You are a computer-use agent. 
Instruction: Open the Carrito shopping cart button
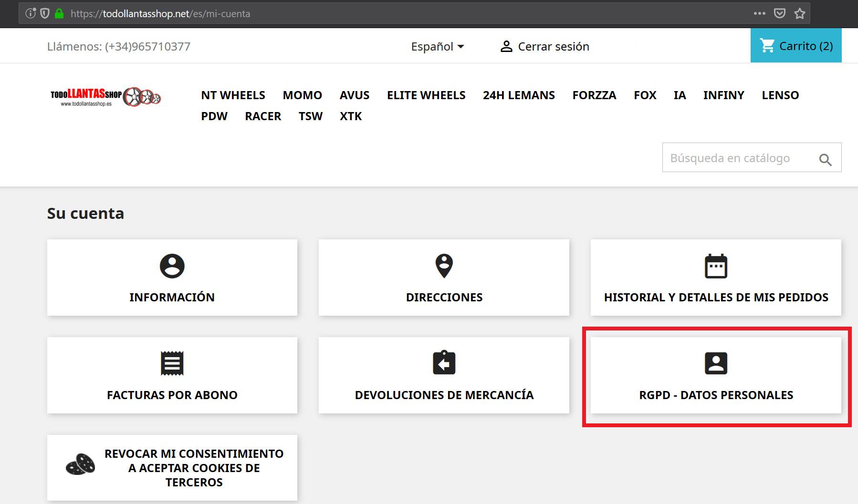[795, 46]
